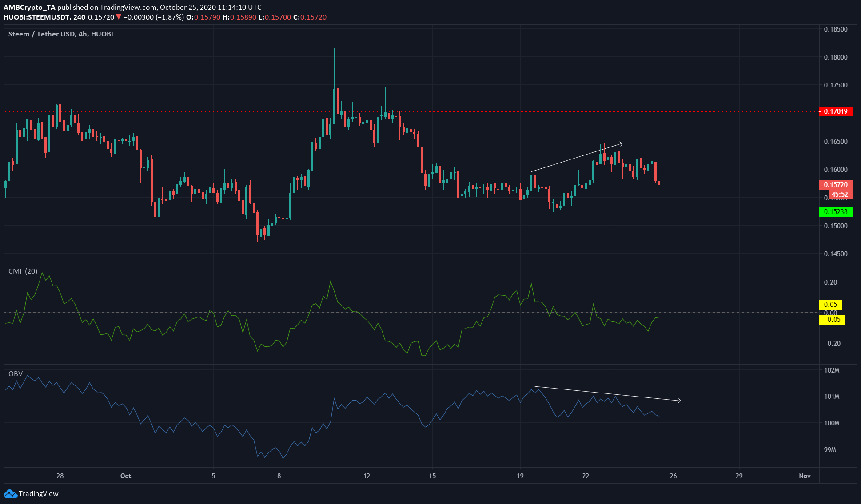Click the 8 date on time axis
Image resolution: width=861 pixels, height=504 pixels.
[279, 476]
